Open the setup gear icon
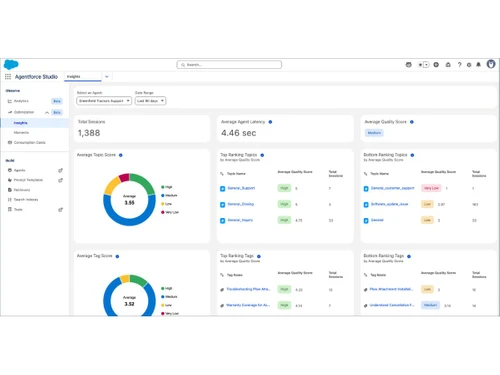The width and height of the screenshot is (500, 375). click(x=469, y=65)
